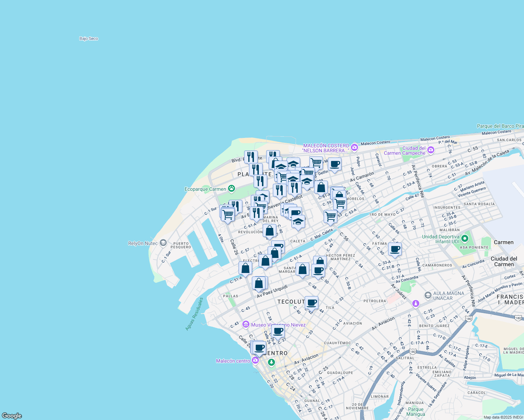This screenshot has width=524, height=420.
Task: Click the Malecón centro label
Action: click(233, 361)
